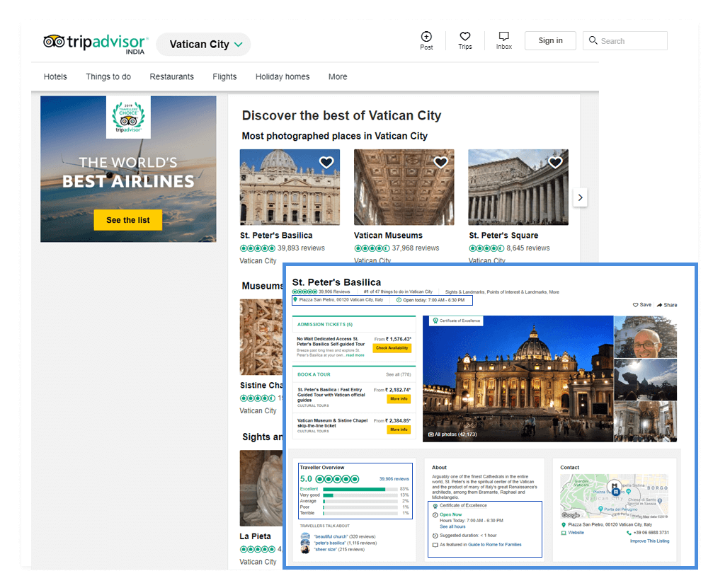Click "peter's basilica" review tag

[330, 543]
